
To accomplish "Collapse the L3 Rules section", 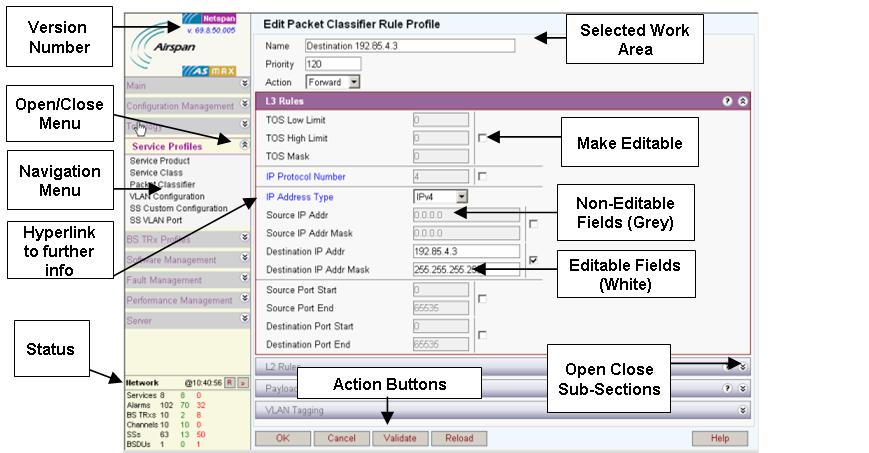I will (x=742, y=101).
